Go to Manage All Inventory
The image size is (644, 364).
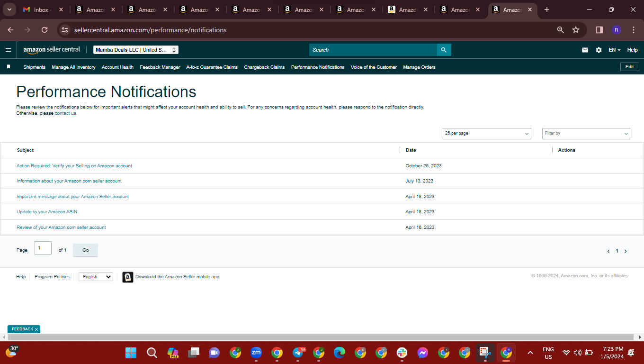(x=73, y=67)
